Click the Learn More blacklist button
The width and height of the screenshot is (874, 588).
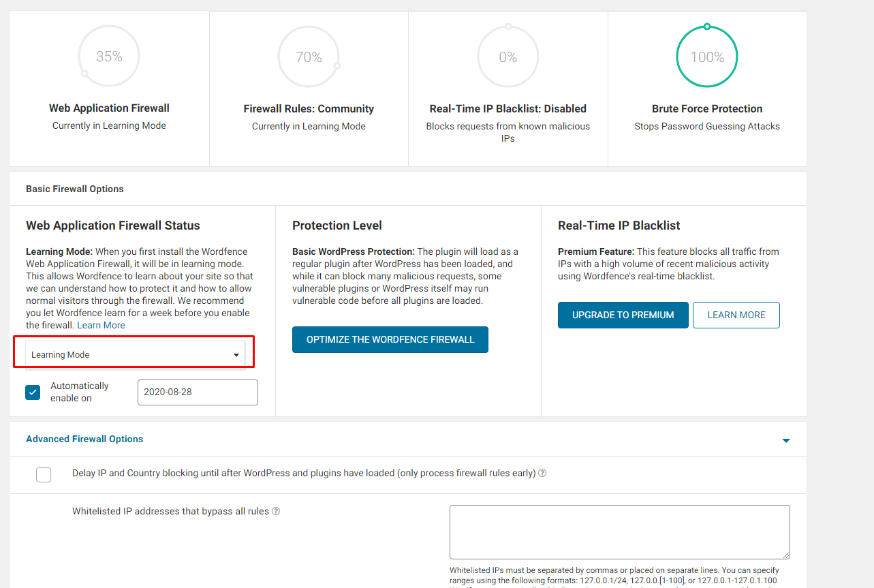(736, 315)
